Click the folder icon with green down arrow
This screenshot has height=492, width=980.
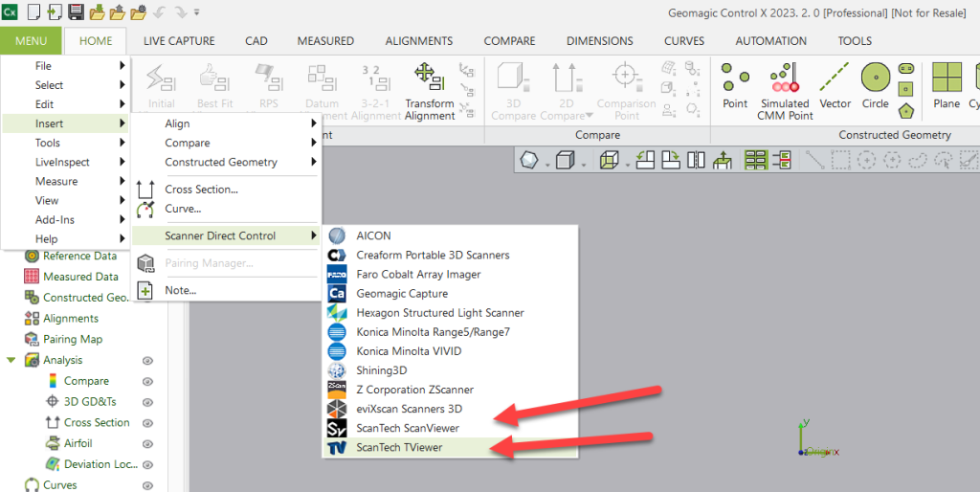pos(97,11)
